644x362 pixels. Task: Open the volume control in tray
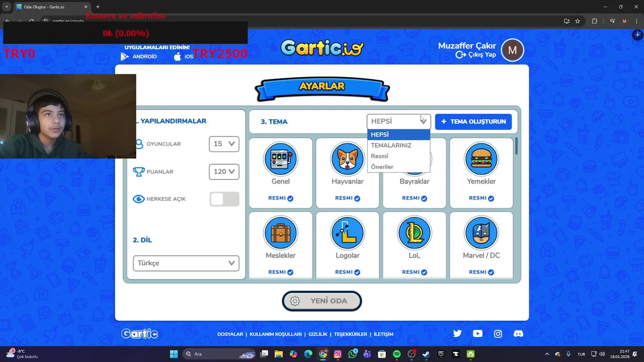(x=603, y=354)
